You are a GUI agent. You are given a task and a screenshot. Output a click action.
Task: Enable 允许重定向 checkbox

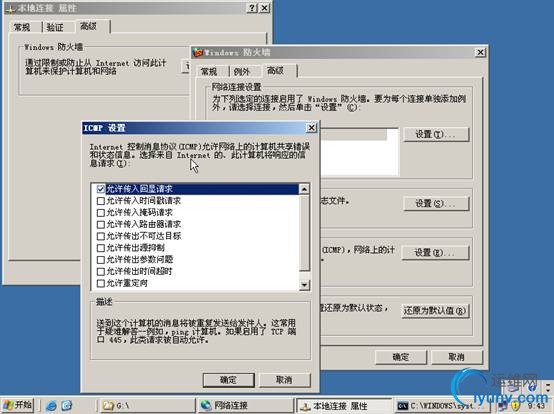tap(101, 283)
